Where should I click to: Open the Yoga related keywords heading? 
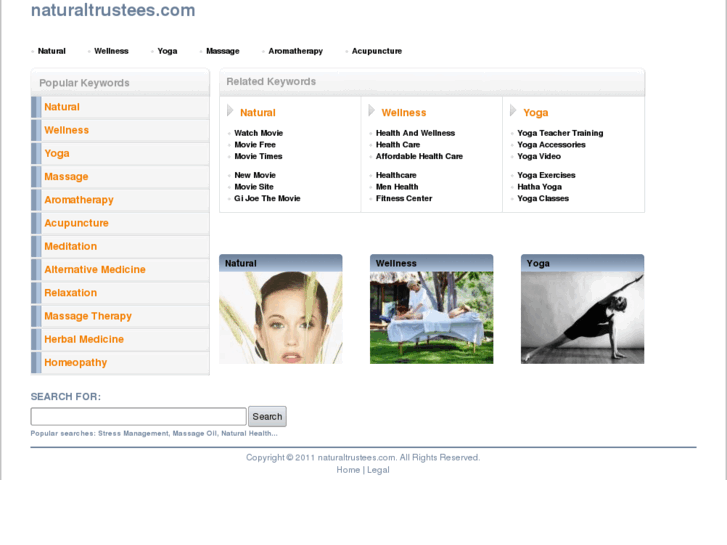click(536, 113)
